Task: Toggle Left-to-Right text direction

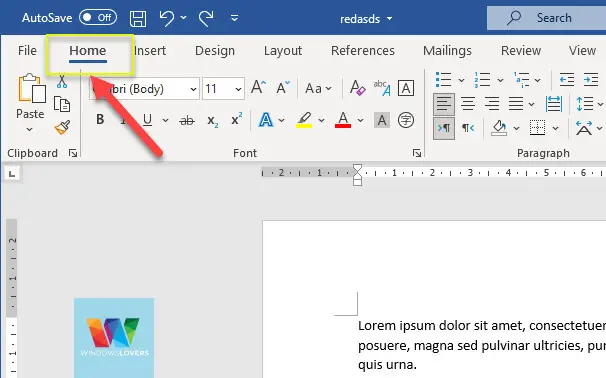Action: 444,128
